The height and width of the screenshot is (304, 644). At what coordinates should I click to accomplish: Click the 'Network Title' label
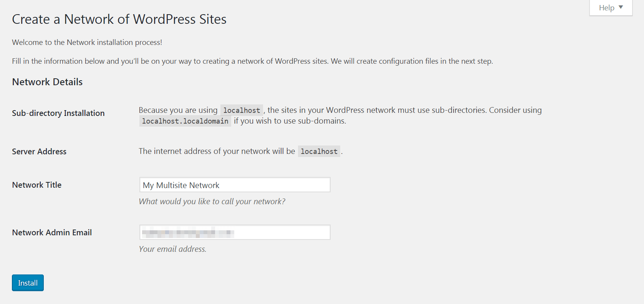click(36, 185)
